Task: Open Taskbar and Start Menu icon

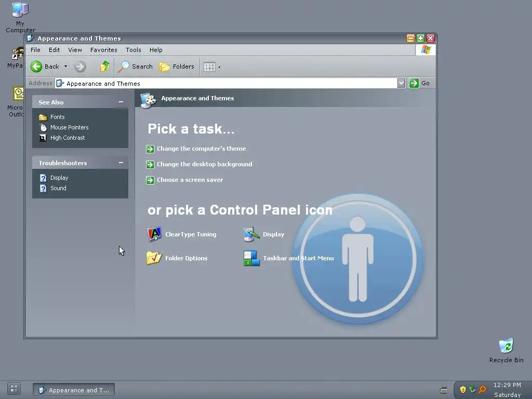Action: tap(251, 258)
